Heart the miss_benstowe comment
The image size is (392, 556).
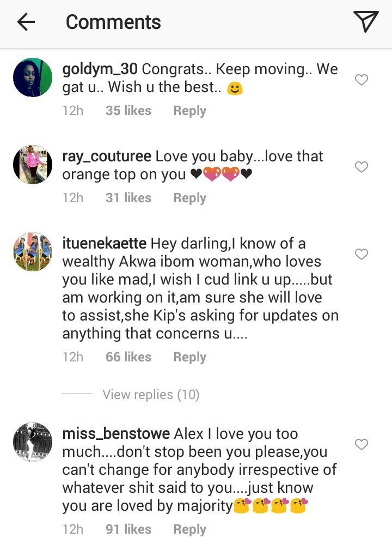(x=362, y=445)
